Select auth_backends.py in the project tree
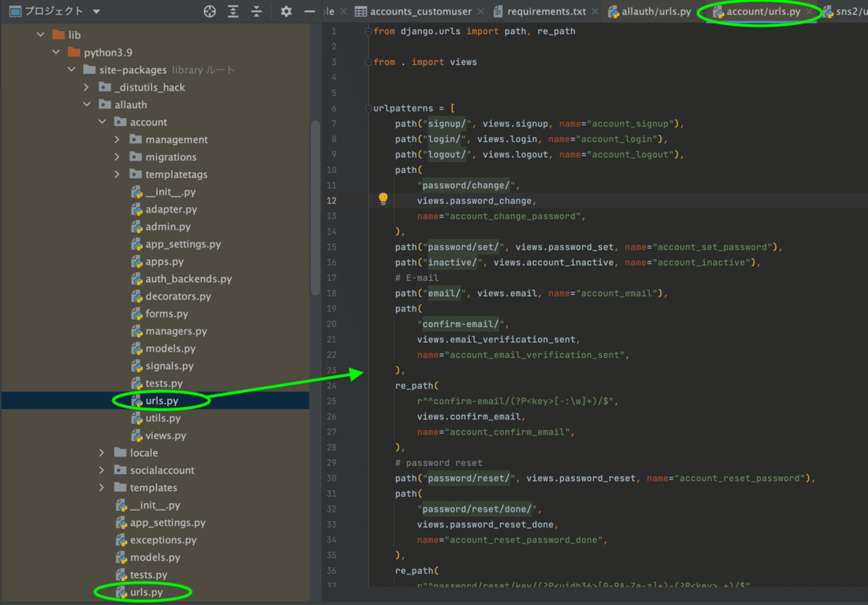 click(155, 279)
